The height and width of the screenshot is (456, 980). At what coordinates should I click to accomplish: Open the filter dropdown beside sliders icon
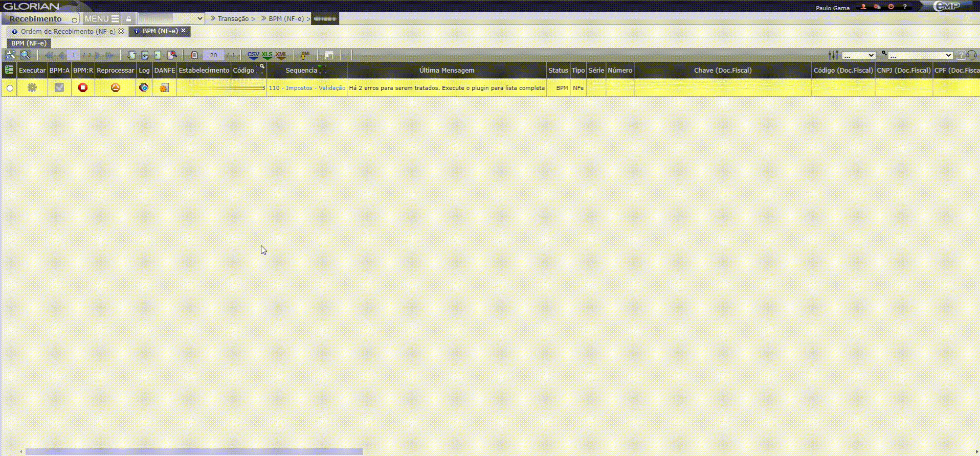(x=859, y=55)
